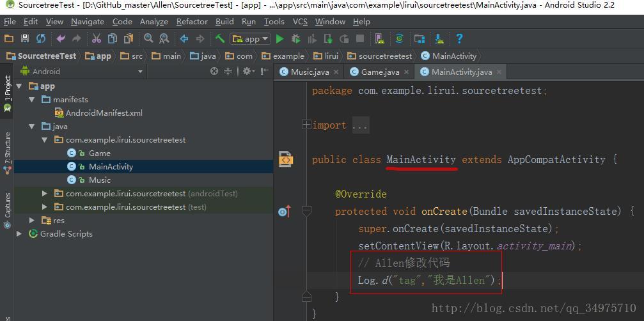The width and height of the screenshot is (644, 321).
Task: Open the Refactor menu
Action: tap(192, 21)
